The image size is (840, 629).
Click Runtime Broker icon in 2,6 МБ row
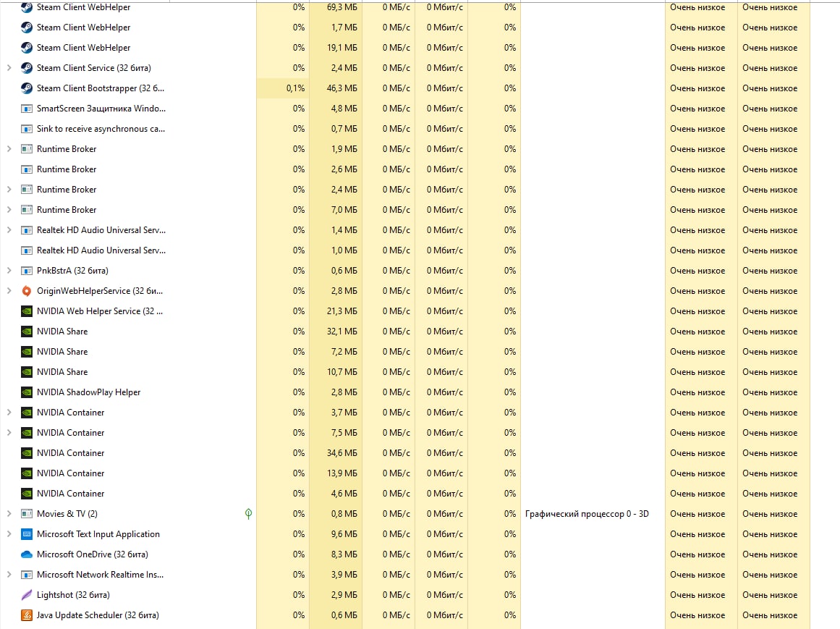pyautogui.click(x=26, y=169)
